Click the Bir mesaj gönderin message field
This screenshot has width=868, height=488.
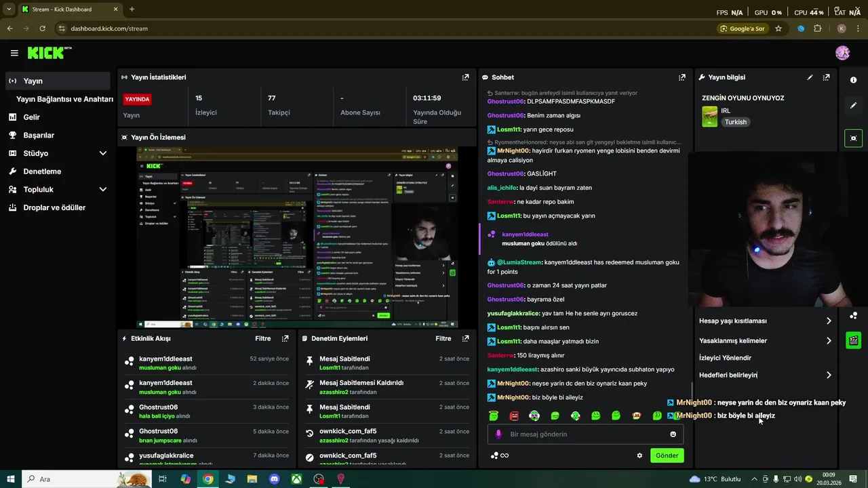(x=585, y=434)
